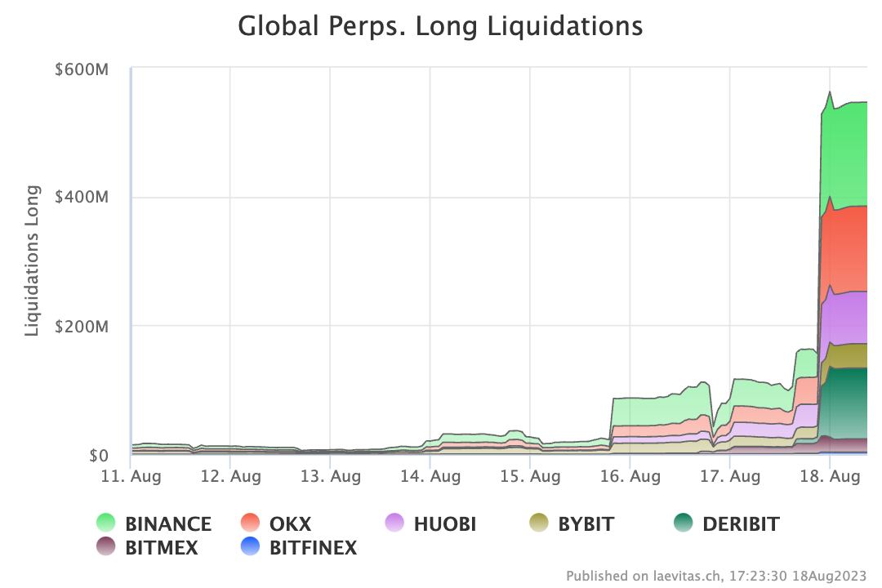Click the dark green DERIBIT legend circle
Screen dimensions: 882x588
pos(683,523)
